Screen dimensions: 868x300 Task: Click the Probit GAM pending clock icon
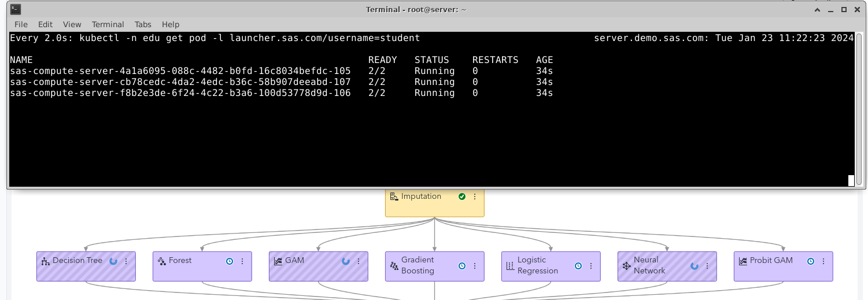point(811,261)
